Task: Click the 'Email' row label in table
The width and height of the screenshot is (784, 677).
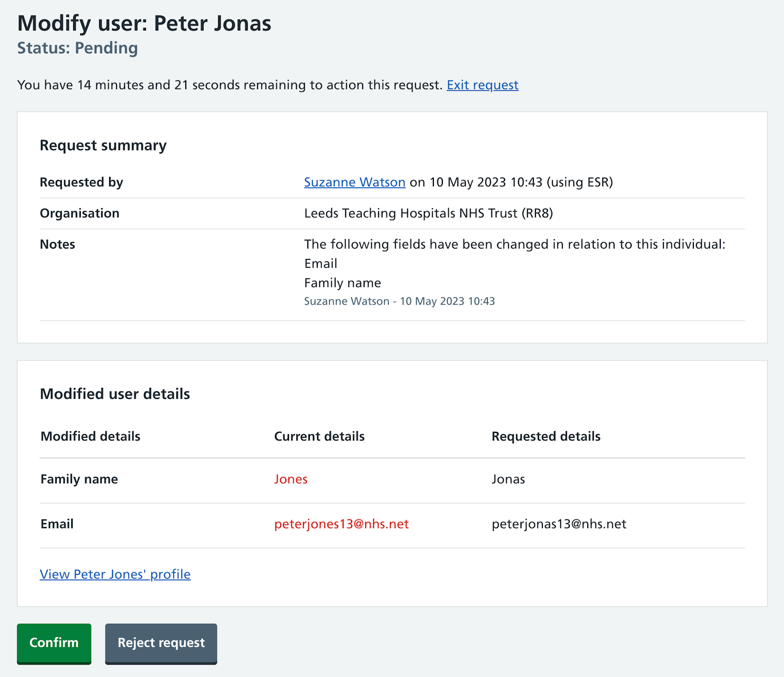Action: tap(57, 524)
